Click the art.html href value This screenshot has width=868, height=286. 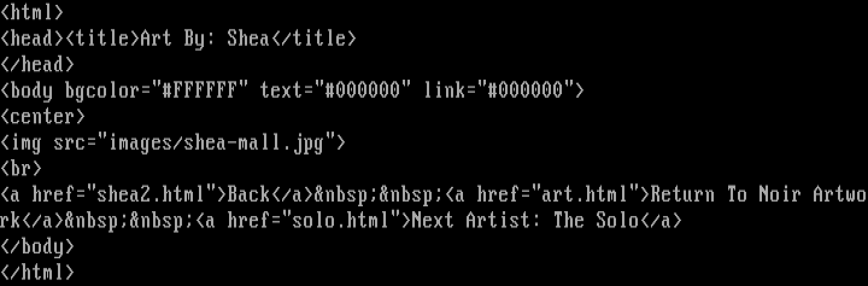585,194
